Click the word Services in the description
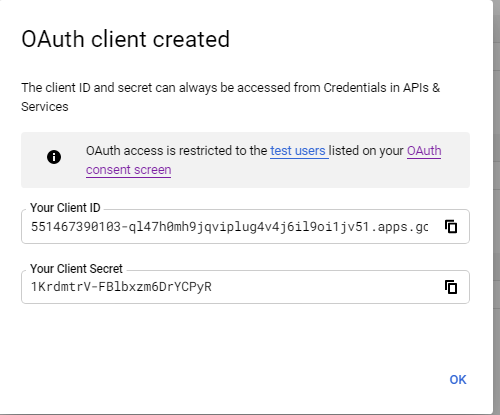500x415 pixels. coord(45,107)
